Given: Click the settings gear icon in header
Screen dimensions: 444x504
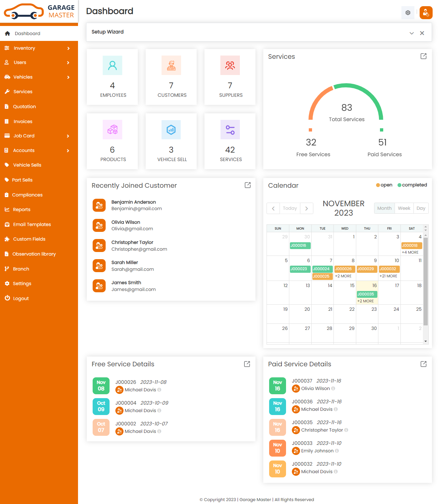Looking at the screenshot, I should pyautogui.click(x=408, y=13).
